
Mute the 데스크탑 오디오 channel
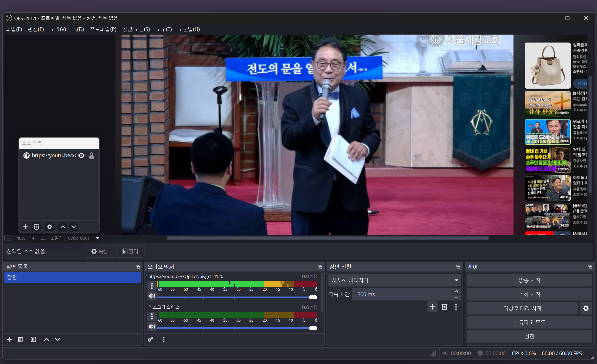pos(152,327)
